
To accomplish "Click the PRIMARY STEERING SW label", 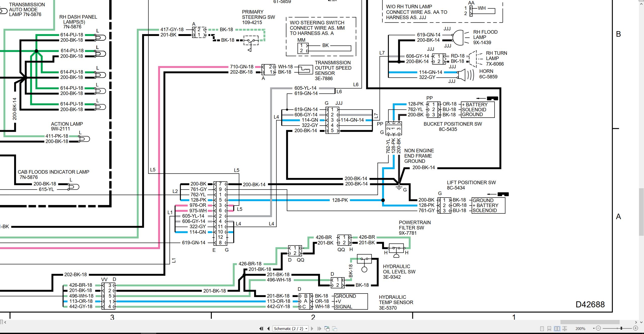I will pyautogui.click(x=258, y=17).
